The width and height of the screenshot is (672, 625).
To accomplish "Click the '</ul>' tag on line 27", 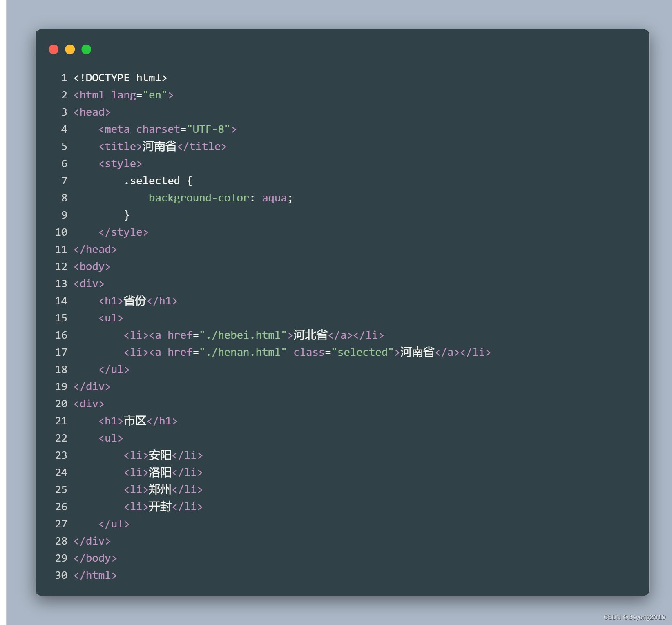I will click(114, 524).
